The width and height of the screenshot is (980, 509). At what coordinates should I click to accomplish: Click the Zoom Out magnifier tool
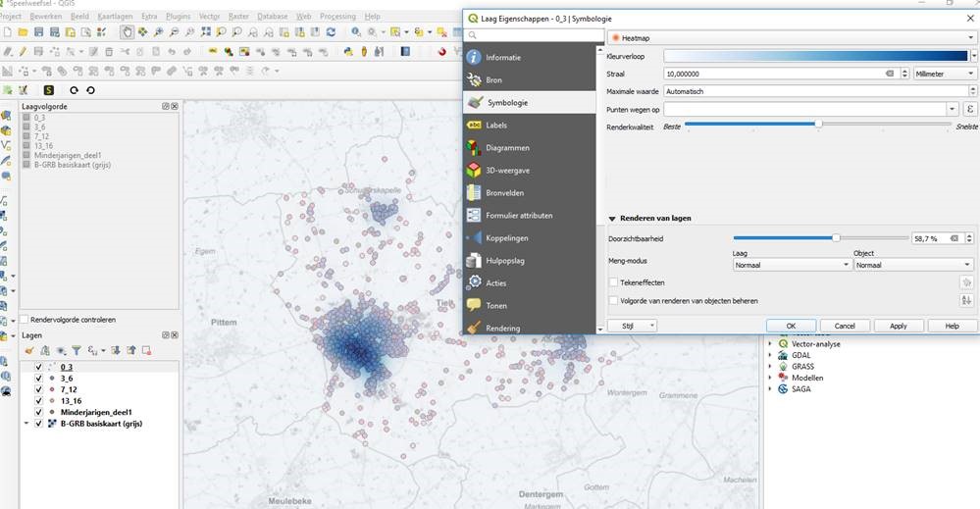[x=175, y=31]
